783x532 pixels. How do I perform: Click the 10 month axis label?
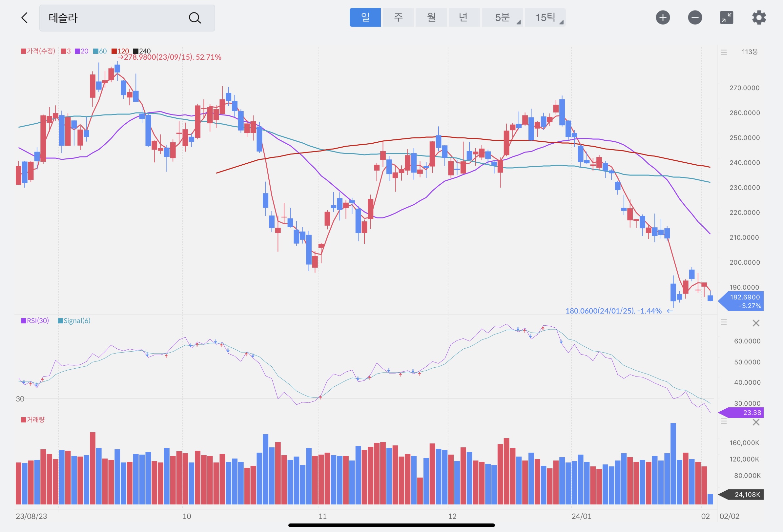(x=187, y=516)
